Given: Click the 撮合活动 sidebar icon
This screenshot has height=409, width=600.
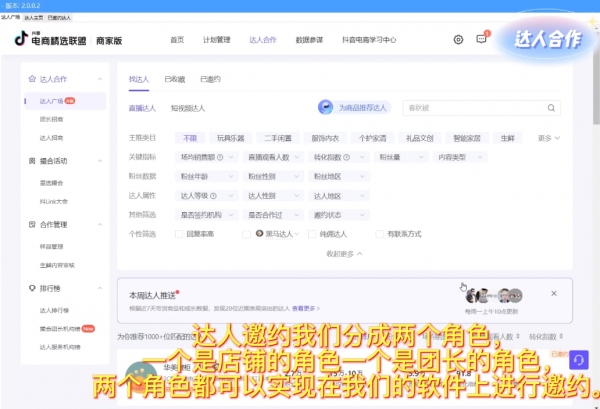Looking at the screenshot, I should tap(32, 161).
